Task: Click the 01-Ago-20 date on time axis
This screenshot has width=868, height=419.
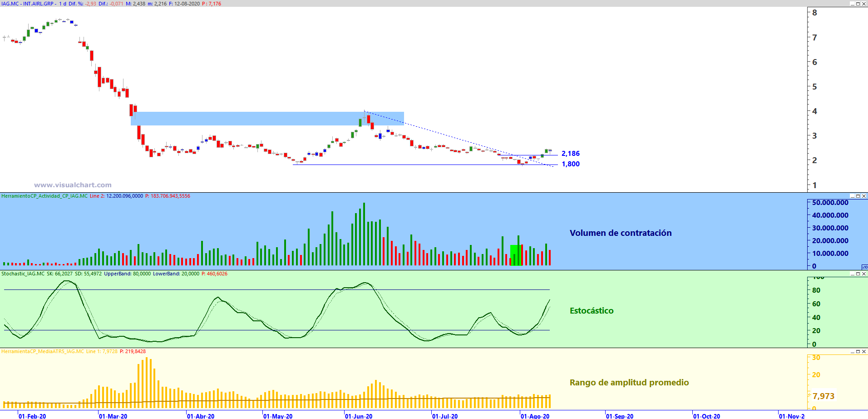Action: [535, 416]
